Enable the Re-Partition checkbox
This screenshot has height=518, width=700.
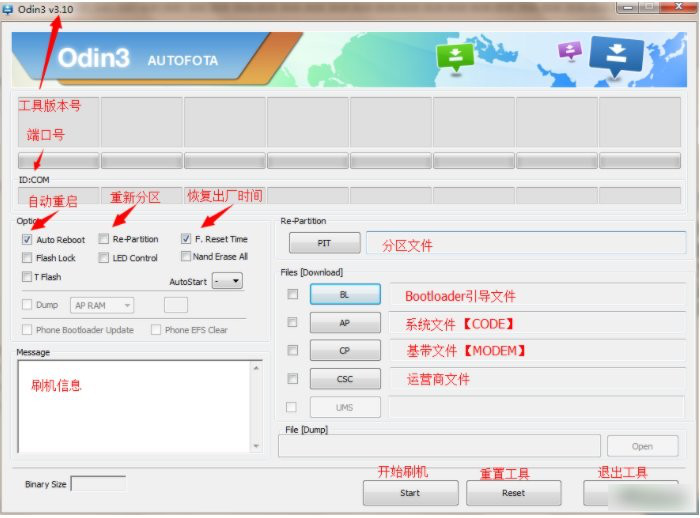(104, 239)
